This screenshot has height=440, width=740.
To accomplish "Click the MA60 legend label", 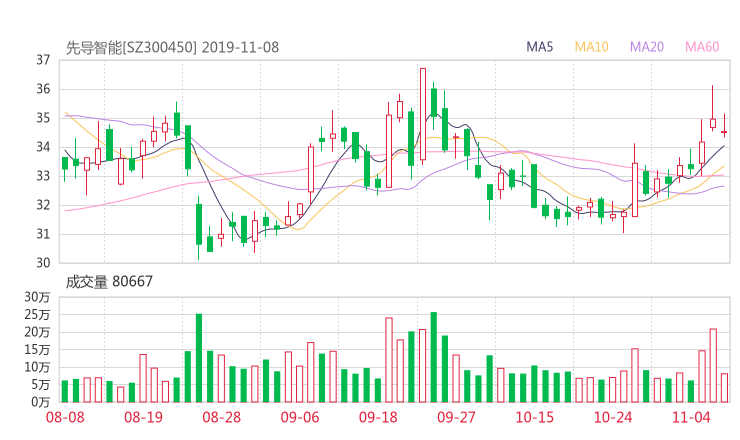I will (702, 47).
